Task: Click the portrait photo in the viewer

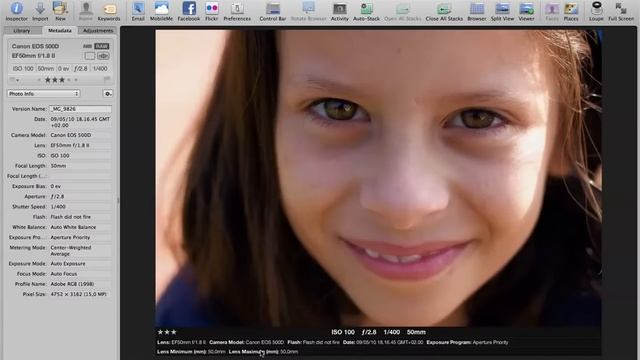Action: pyautogui.click(x=378, y=178)
